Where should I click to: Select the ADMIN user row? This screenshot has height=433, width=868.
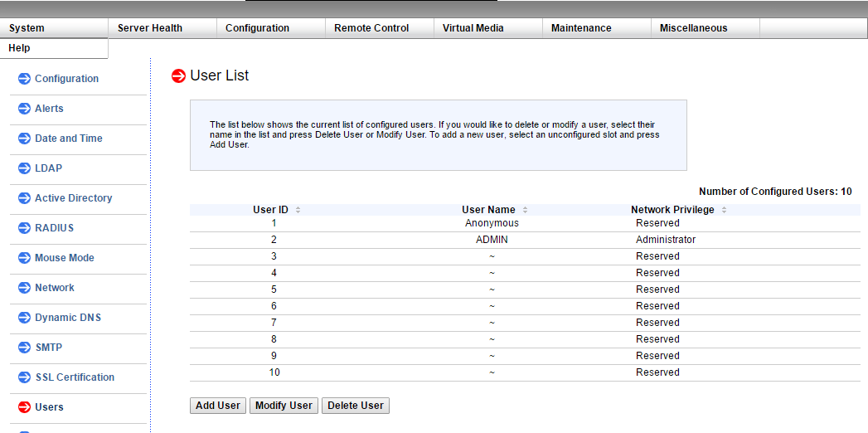[x=492, y=240]
